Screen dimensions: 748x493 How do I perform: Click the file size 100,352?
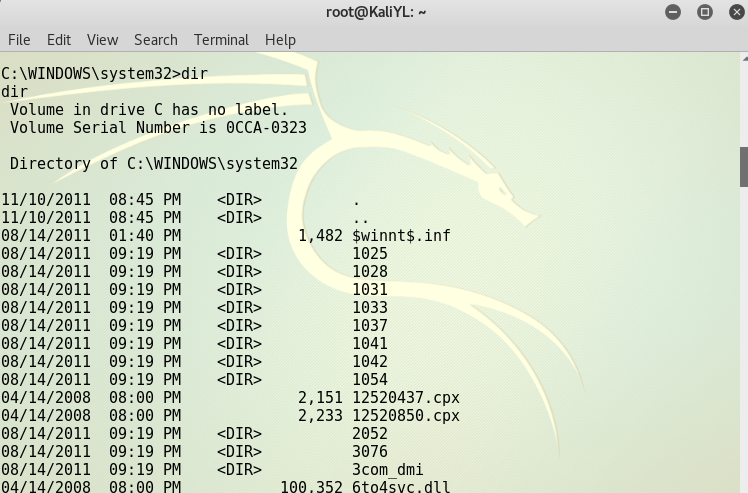click(311, 487)
